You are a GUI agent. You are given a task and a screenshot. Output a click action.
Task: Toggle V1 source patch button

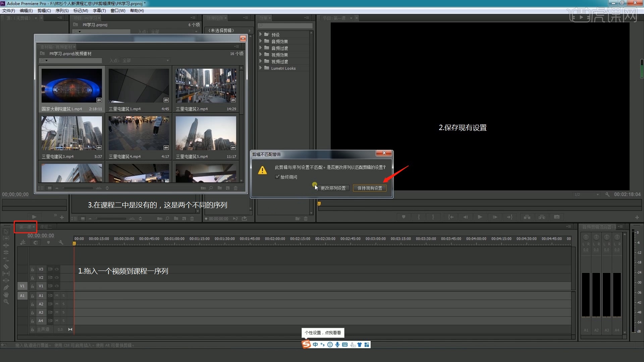(22, 286)
